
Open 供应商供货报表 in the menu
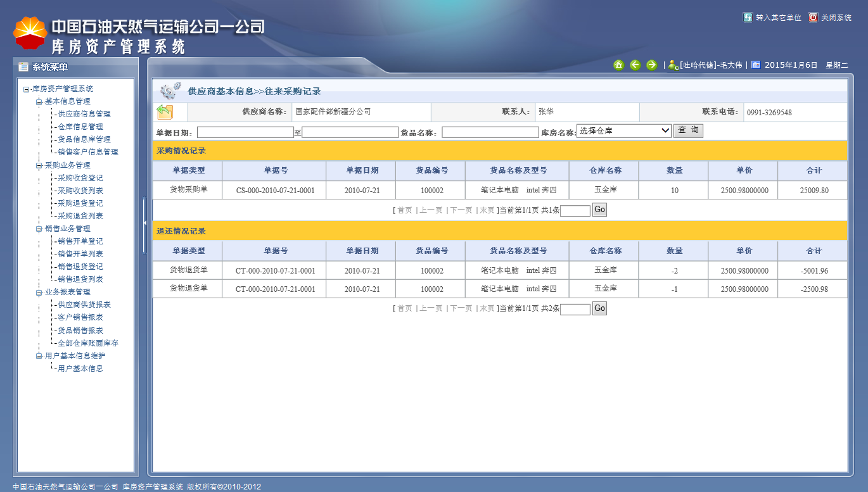84,305
